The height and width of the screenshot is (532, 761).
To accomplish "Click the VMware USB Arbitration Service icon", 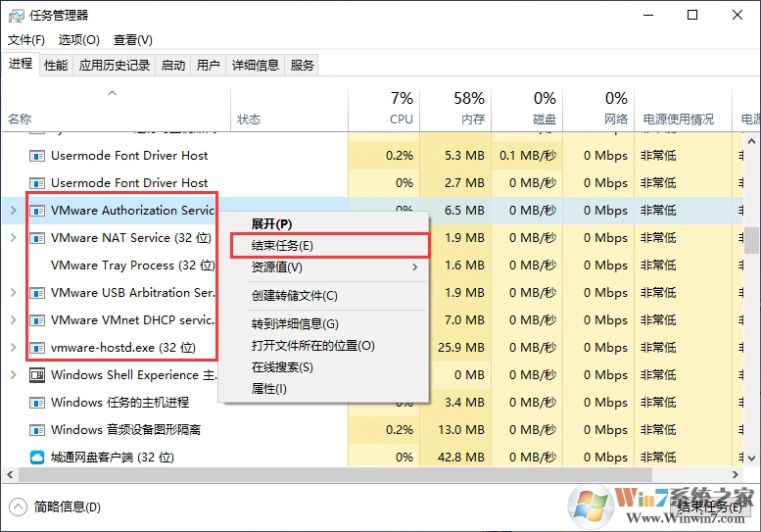I will (37, 293).
